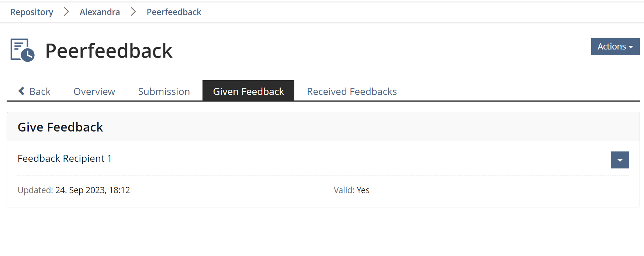Click the breadcrumb separator arrow after Alexandra

133,12
